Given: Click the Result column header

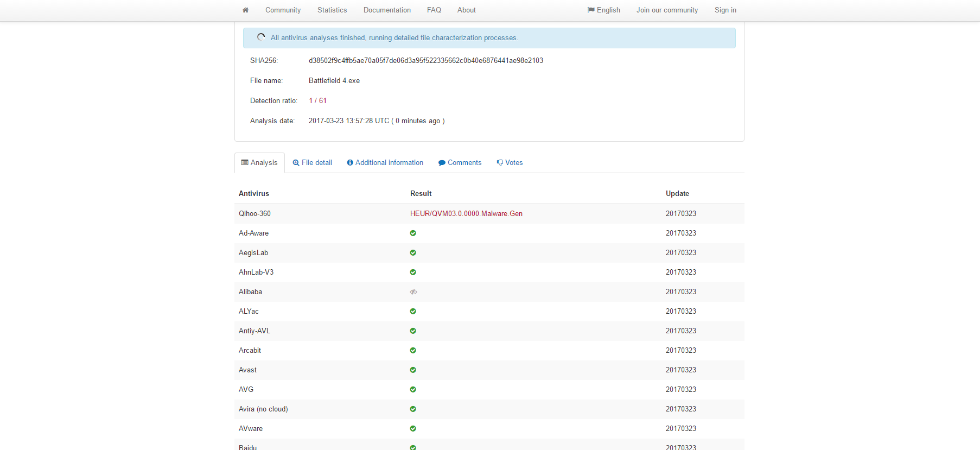Looking at the screenshot, I should coord(421,194).
